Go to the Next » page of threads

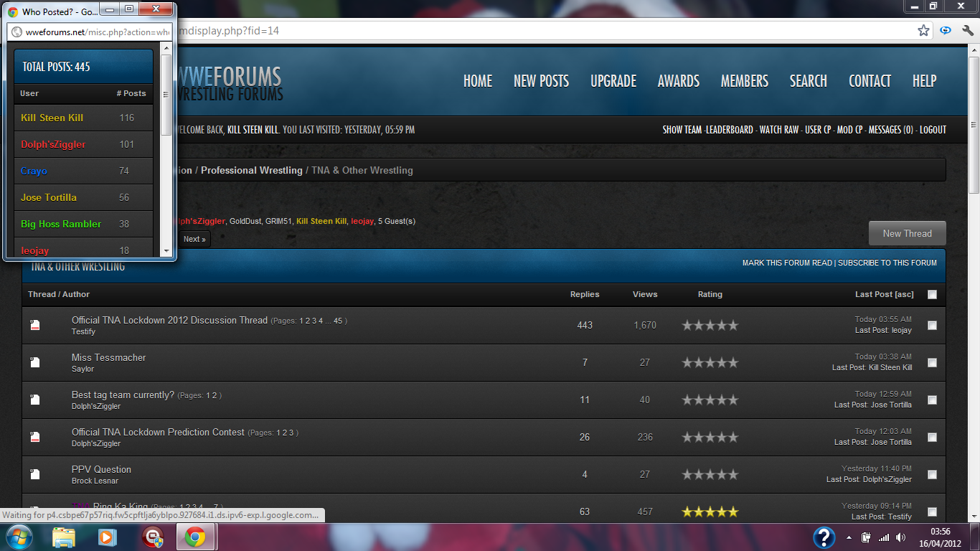click(194, 239)
